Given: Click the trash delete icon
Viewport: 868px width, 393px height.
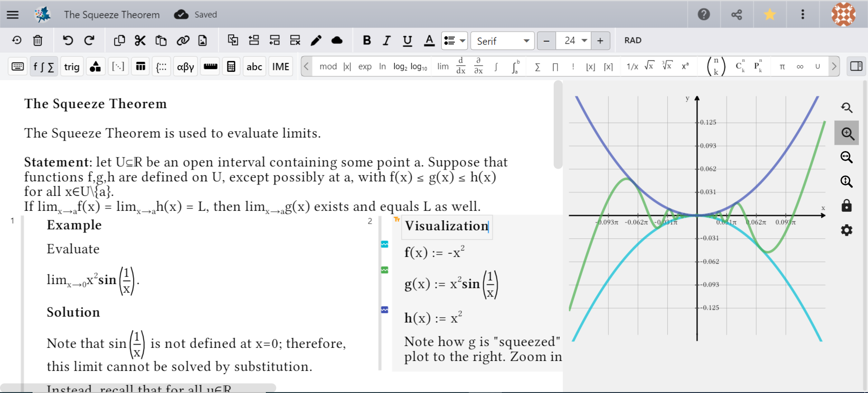Looking at the screenshot, I should (x=38, y=41).
